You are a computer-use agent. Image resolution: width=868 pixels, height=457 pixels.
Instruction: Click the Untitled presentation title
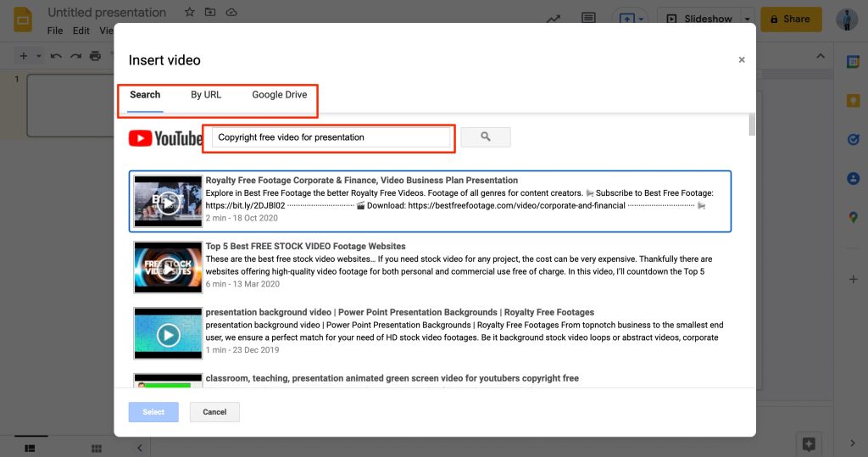(x=107, y=12)
